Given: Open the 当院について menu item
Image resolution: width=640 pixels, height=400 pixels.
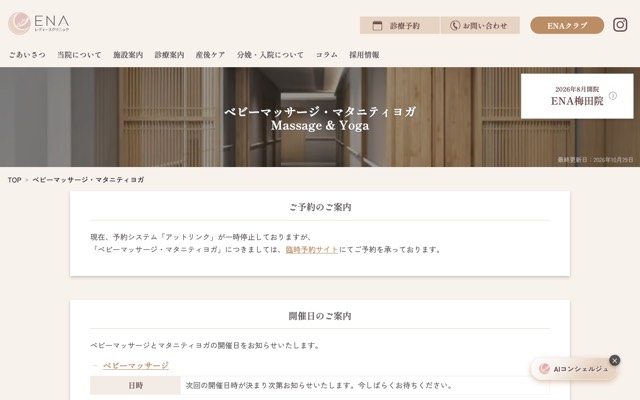Looking at the screenshot, I should coord(79,55).
